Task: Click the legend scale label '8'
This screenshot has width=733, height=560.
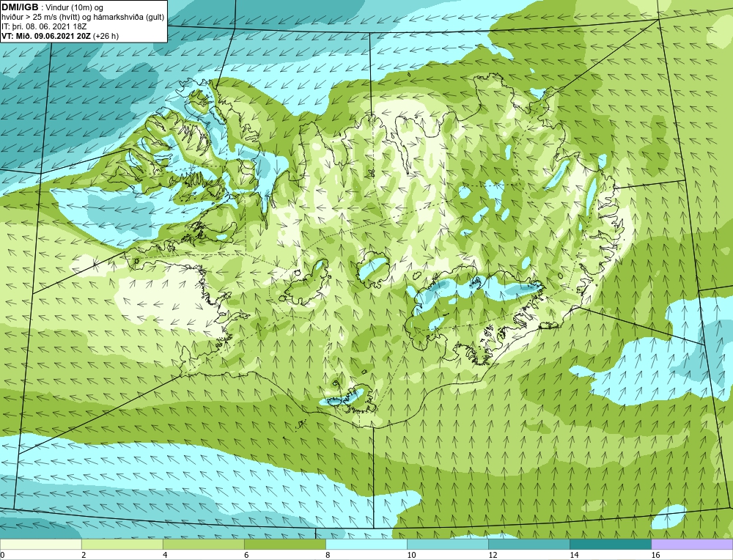Action: click(x=328, y=555)
